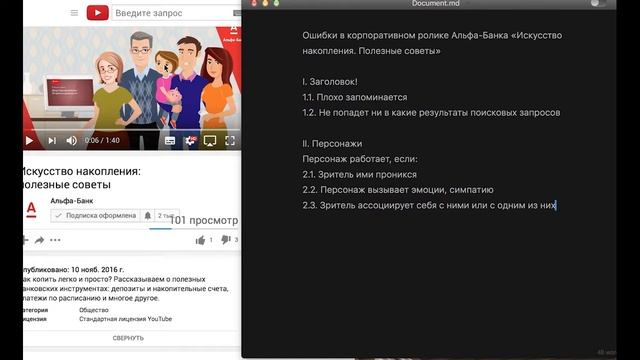This screenshot has width=640, height=360.
Task: Go to YouTube home via logo
Action: 98,13
